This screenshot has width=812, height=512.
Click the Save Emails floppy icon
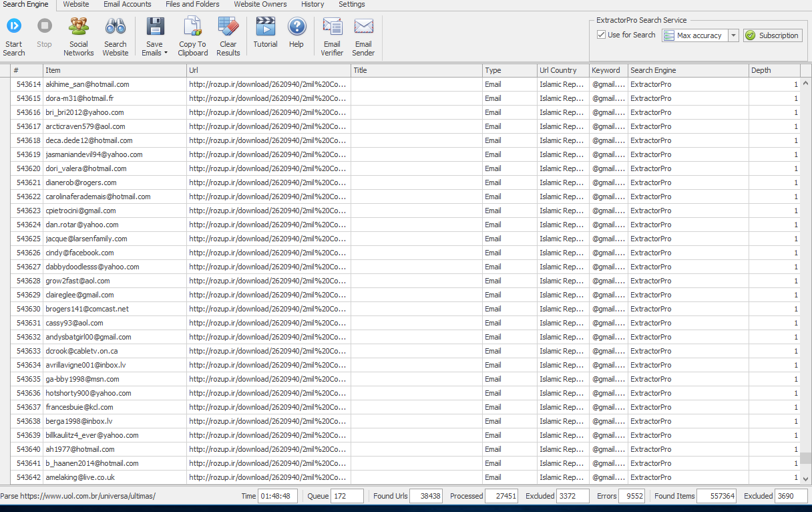[x=155, y=27]
